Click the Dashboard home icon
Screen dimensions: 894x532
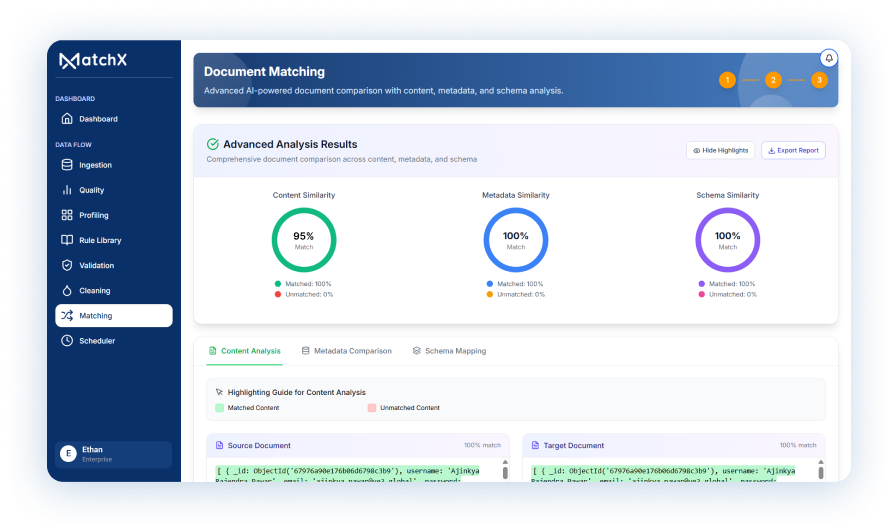pyautogui.click(x=67, y=119)
